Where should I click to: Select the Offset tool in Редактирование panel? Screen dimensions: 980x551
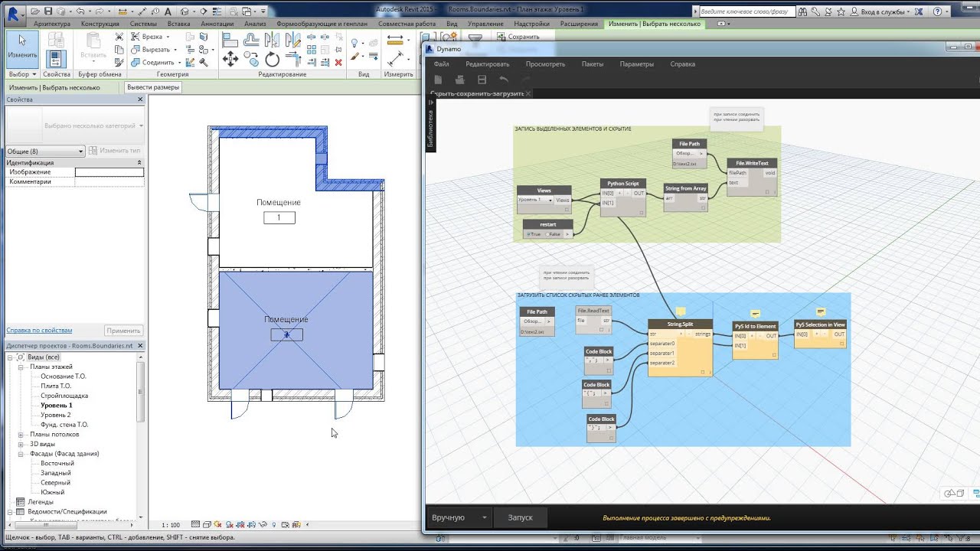(251, 40)
